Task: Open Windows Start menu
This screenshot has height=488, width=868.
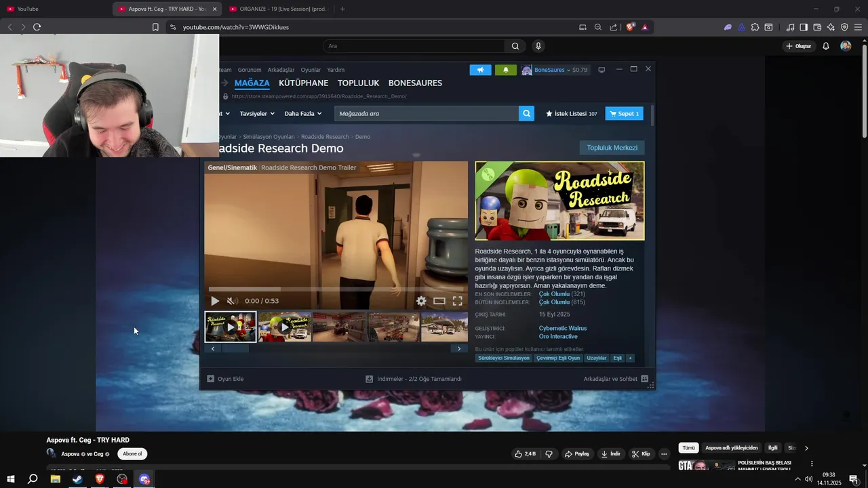Action: pyautogui.click(x=10, y=479)
